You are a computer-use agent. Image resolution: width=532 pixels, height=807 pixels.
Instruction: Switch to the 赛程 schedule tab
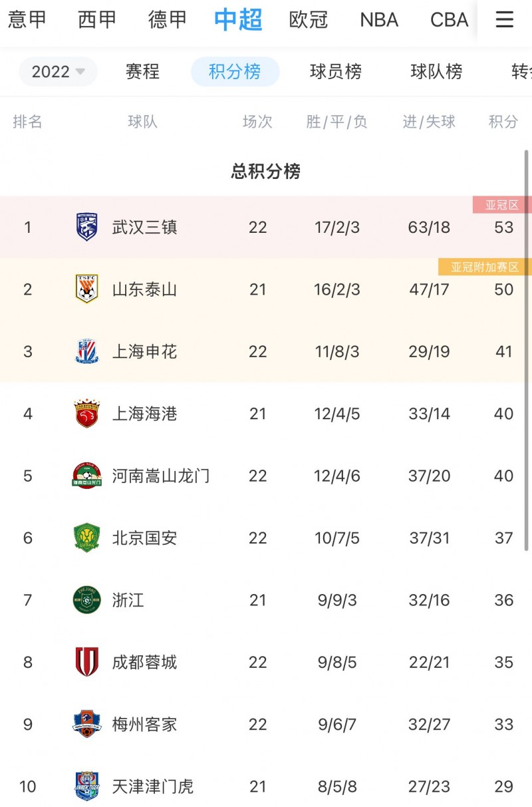[141, 72]
